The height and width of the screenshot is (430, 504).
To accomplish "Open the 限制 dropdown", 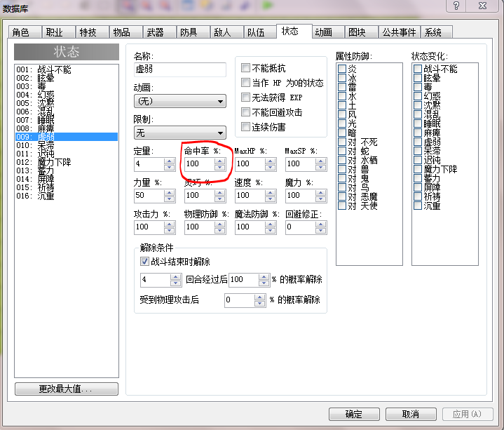I will pyautogui.click(x=180, y=133).
